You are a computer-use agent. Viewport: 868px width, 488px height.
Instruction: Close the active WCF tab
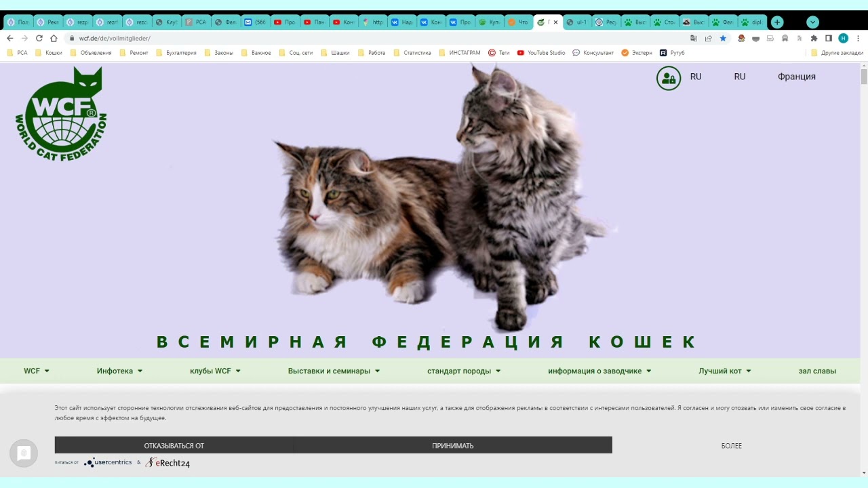555,22
